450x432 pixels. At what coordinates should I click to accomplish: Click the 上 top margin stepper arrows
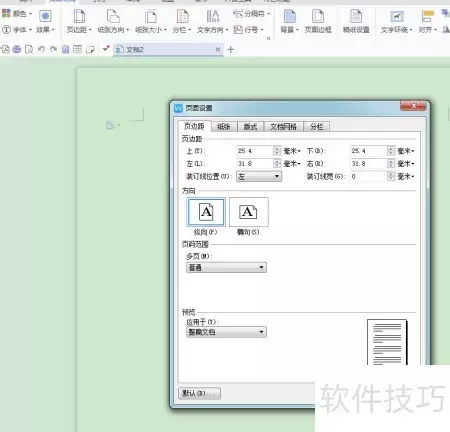(x=277, y=151)
